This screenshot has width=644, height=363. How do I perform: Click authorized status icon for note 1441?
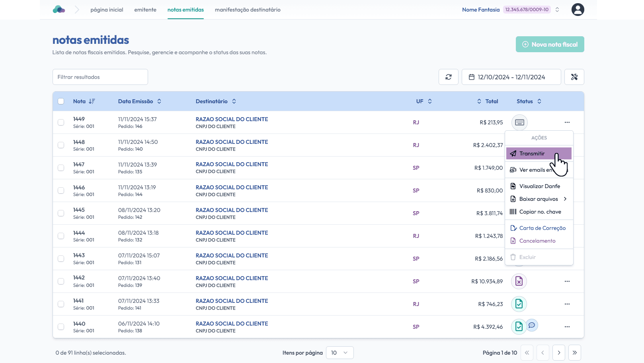[x=519, y=304]
